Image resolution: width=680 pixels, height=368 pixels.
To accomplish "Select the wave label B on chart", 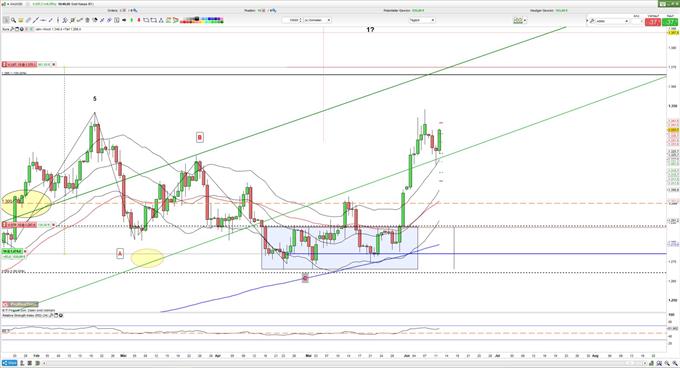I will [199, 137].
